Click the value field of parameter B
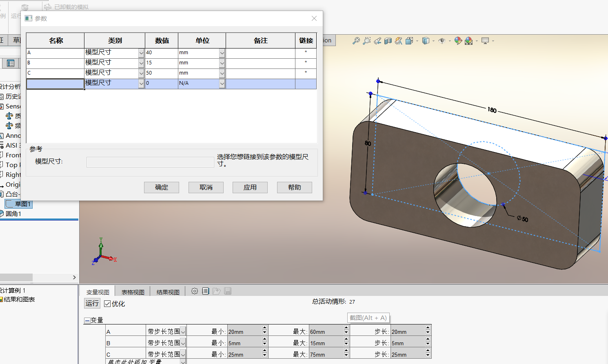Viewport: 608px width, 364px height. tap(162, 63)
